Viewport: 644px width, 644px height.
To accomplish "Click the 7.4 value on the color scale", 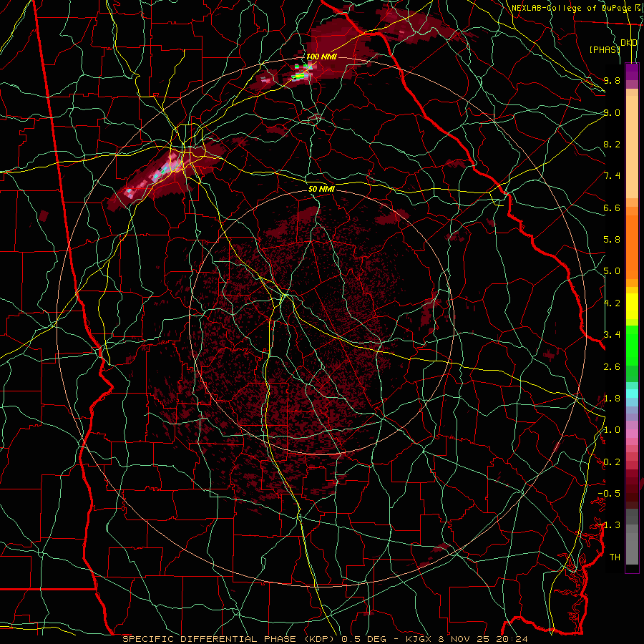I will [x=612, y=176].
